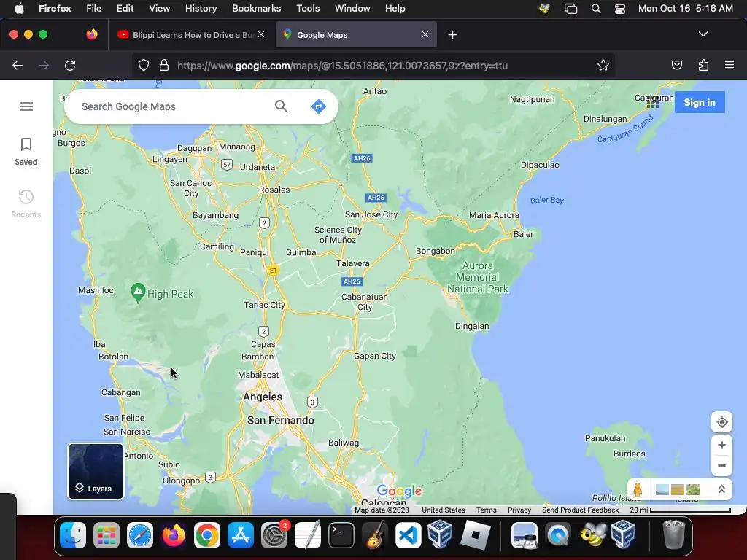This screenshot has height=560, width=747.
Task: Open the Apple menu
Action: (x=20, y=8)
